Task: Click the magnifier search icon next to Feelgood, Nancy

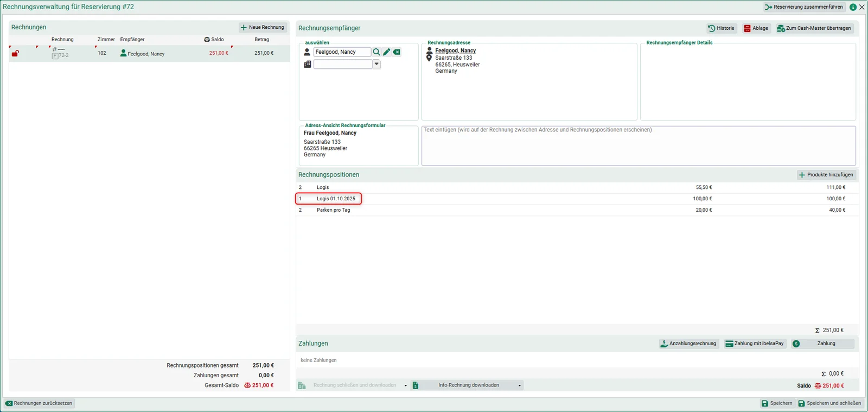Action: [x=376, y=52]
